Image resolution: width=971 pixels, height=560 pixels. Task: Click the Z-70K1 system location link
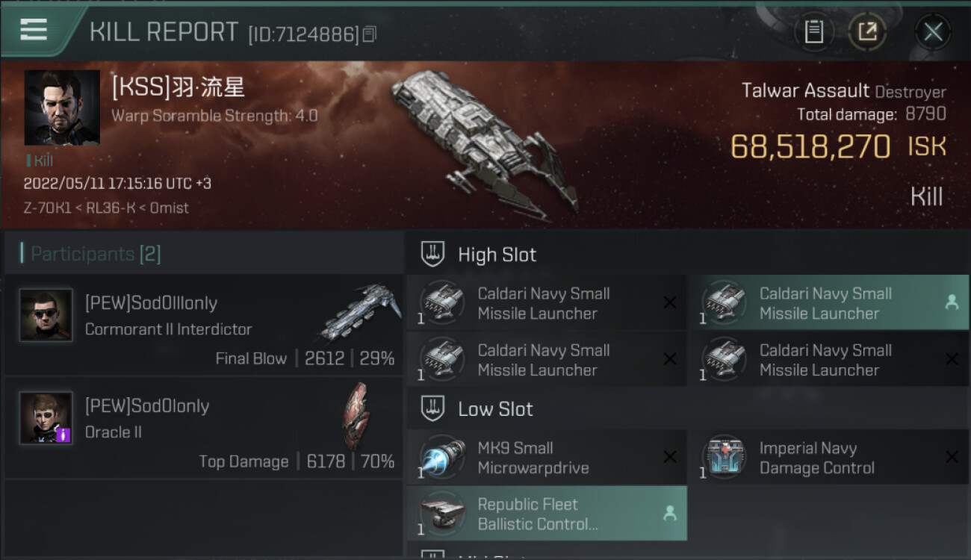pyautogui.click(x=51, y=208)
